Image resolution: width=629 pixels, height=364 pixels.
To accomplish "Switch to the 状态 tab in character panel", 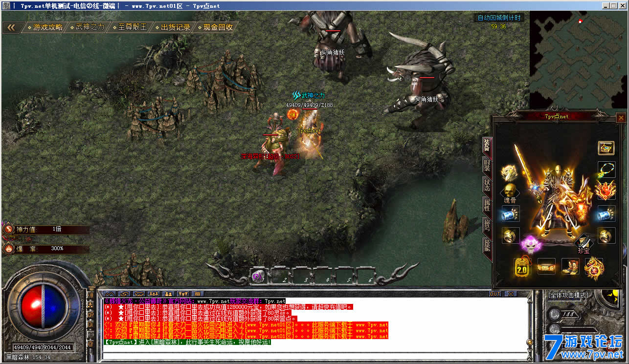I will 487,185.
